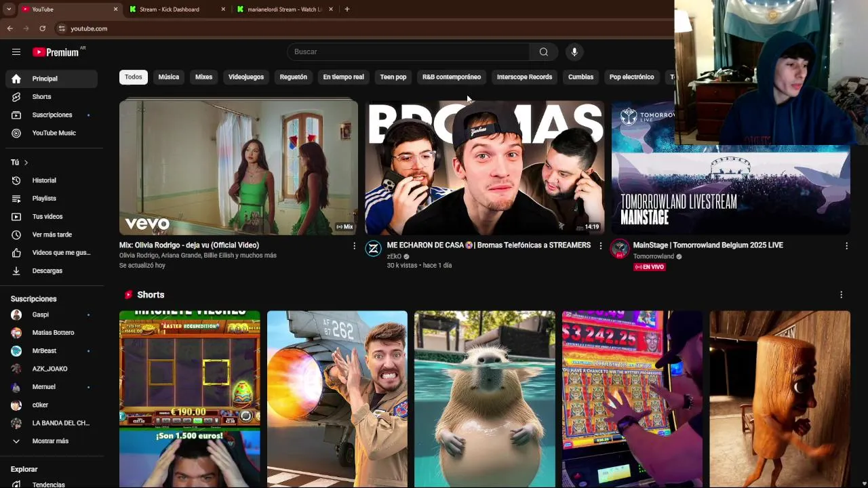Open LA BANDA DEL CH... channel
This screenshot has width=868, height=488.
[x=52, y=423]
